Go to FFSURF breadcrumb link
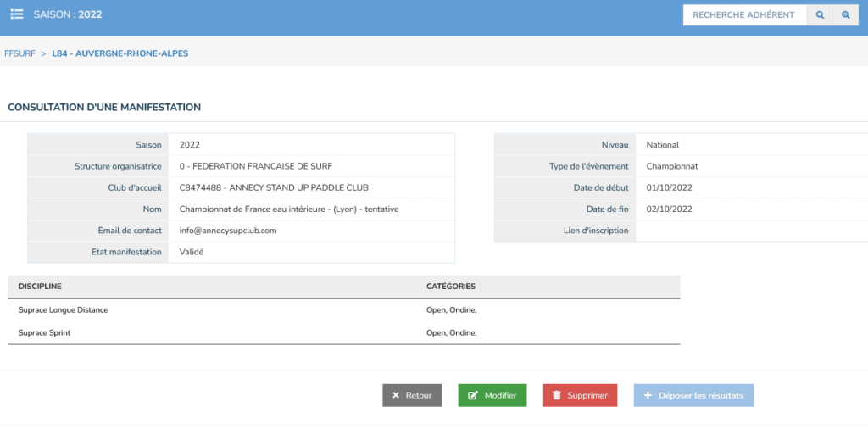Viewport: 868px width, 446px height. [x=19, y=53]
